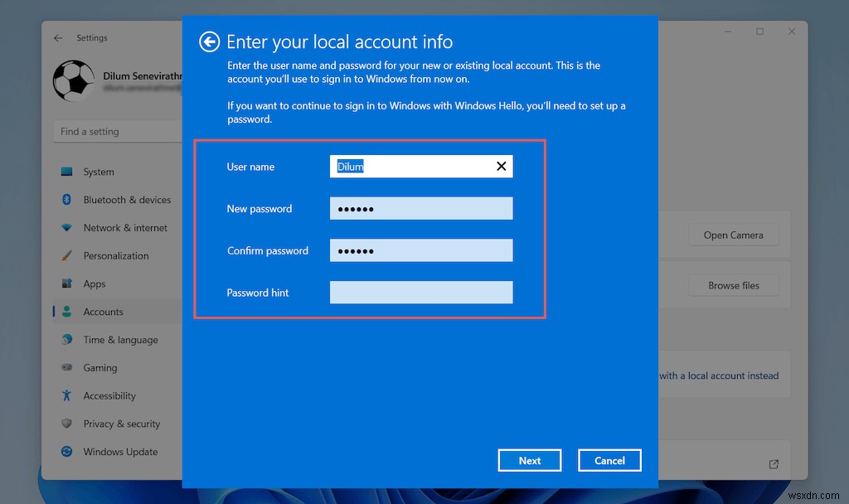Image resolution: width=849 pixels, height=504 pixels.
Task: Go back using the dialog's back arrow
Action: pyautogui.click(x=209, y=41)
